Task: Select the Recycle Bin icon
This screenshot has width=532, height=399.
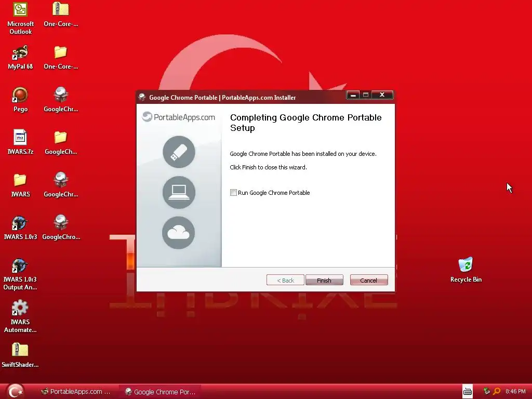Action: pyautogui.click(x=466, y=270)
